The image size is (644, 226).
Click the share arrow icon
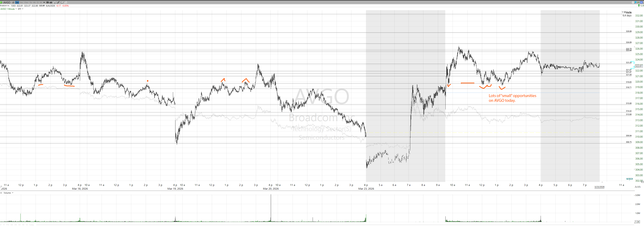[66, 3]
